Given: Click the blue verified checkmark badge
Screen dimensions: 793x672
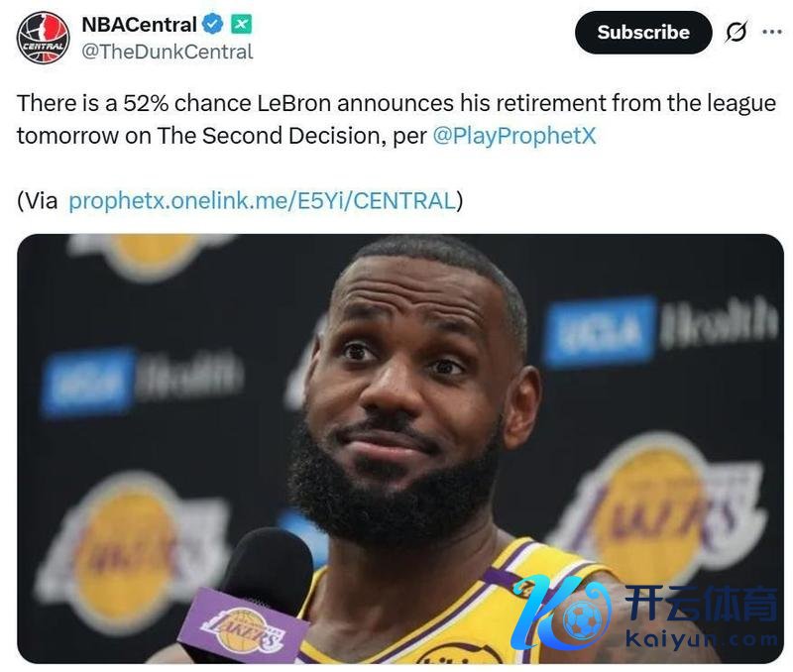Looking at the screenshot, I should [212, 24].
